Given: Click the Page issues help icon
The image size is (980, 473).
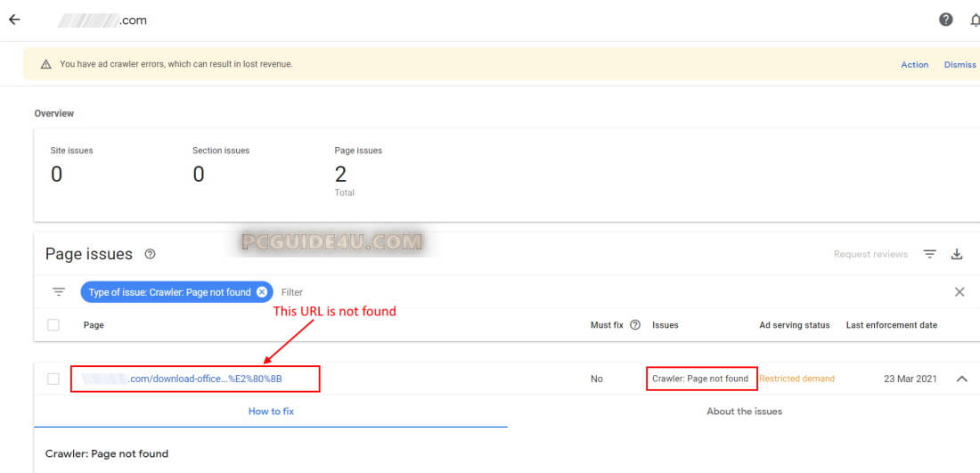Looking at the screenshot, I should (x=150, y=254).
